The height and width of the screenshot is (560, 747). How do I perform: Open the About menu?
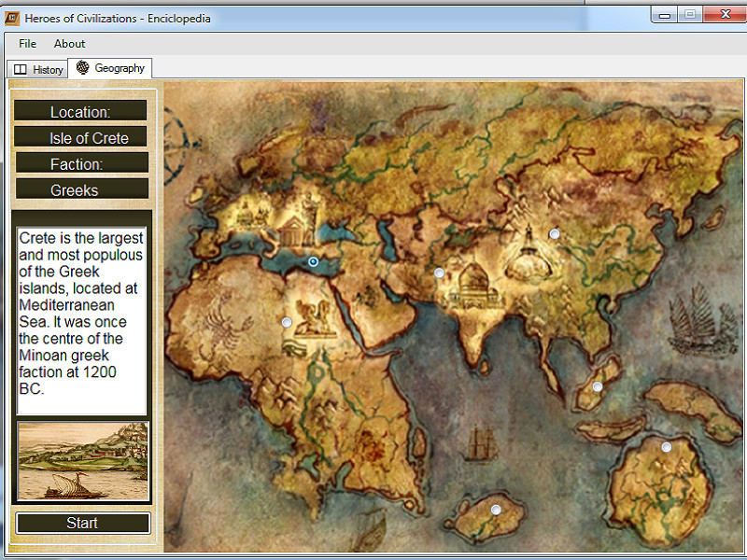[69, 43]
